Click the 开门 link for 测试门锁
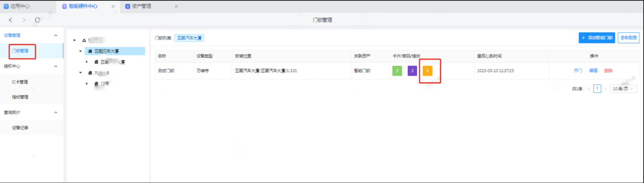 (578, 71)
